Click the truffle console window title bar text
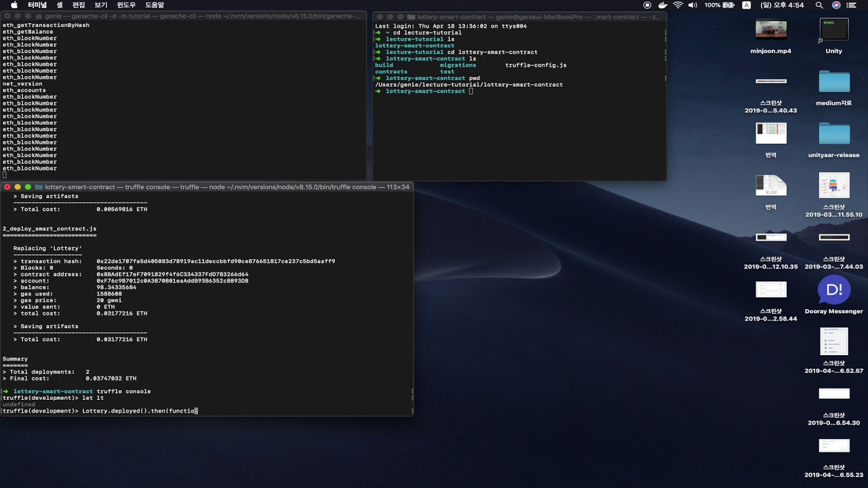The width and height of the screenshot is (868, 488). [227, 187]
